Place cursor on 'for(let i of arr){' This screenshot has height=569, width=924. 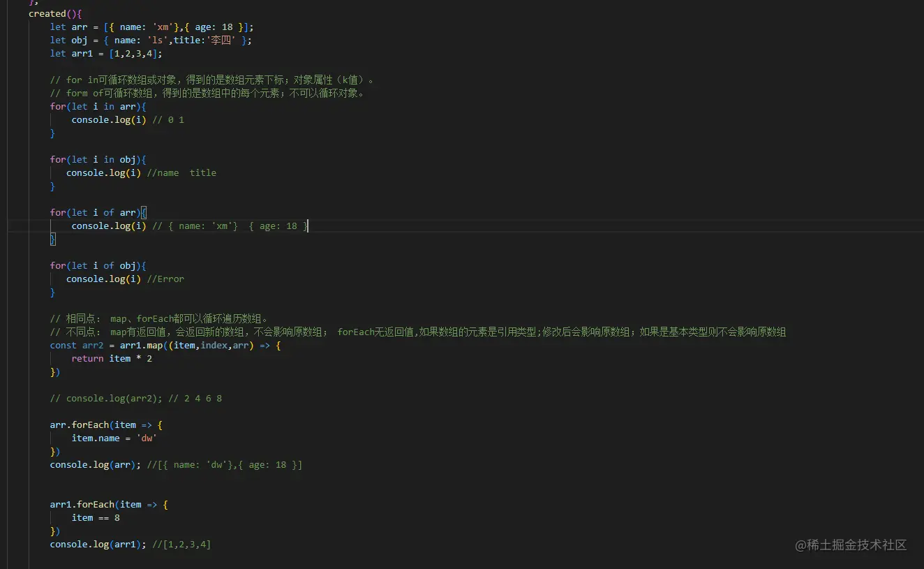98,212
